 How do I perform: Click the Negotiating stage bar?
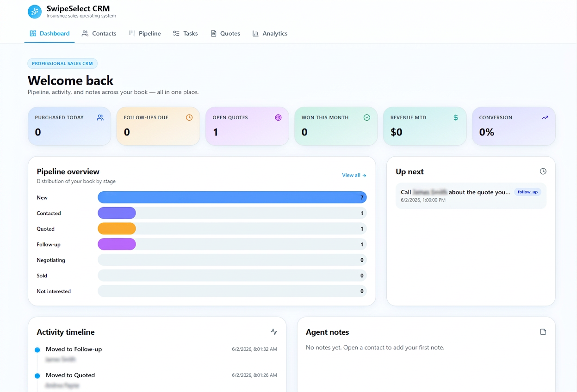[232, 260]
